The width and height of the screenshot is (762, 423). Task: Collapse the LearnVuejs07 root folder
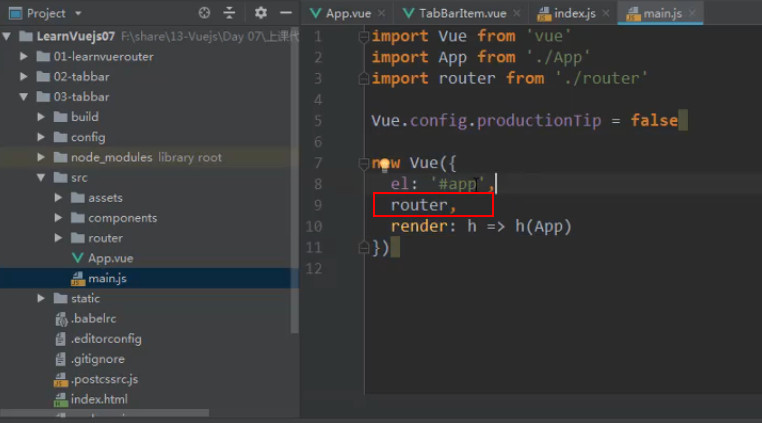pos(6,36)
